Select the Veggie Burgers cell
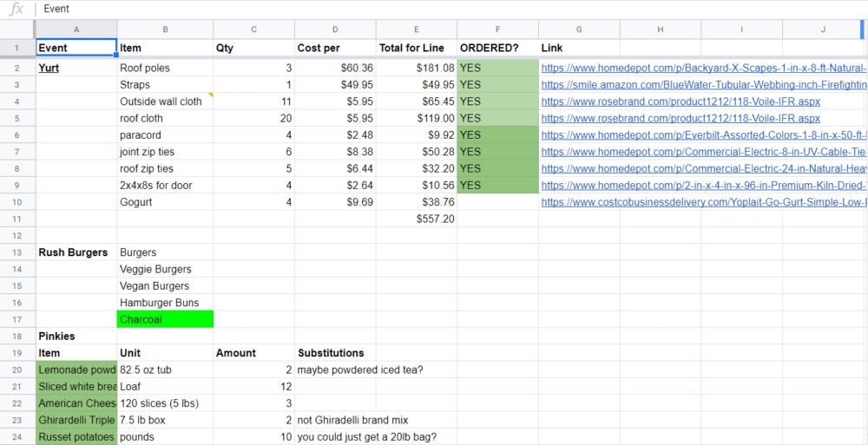Viewport: 868px width, 445px height. 165,269
